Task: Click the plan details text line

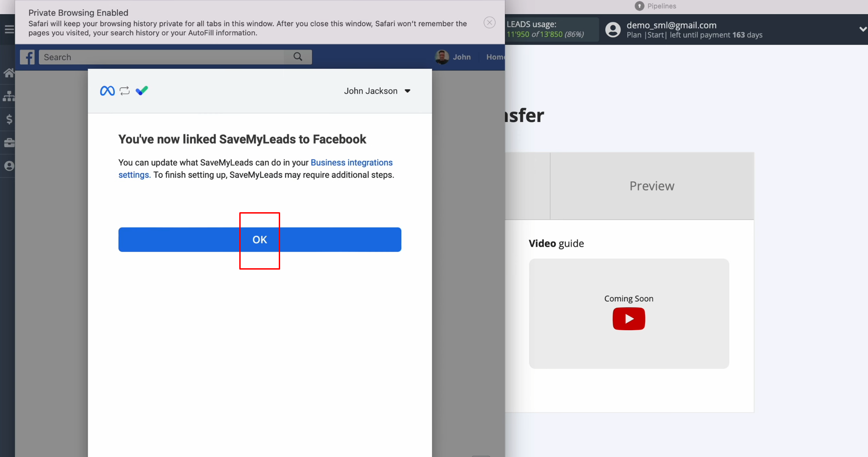Action: tap(694, 35)
